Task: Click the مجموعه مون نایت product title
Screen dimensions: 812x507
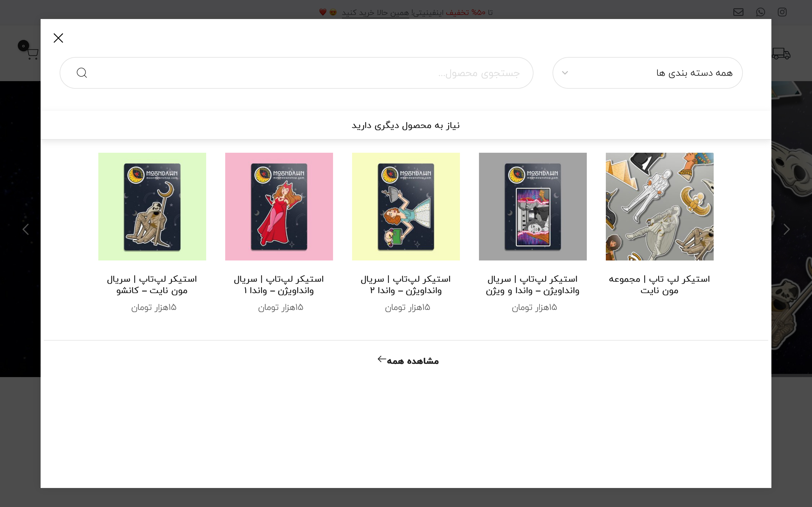Action: click(659, 285)
